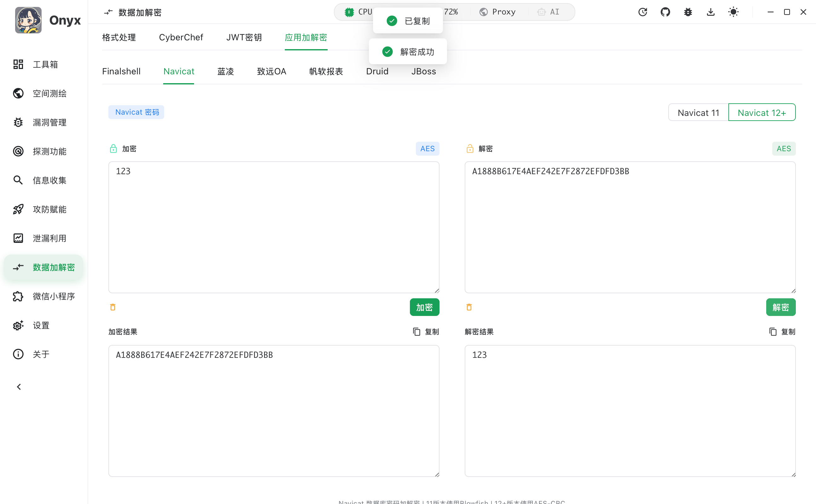The image size is (816, 504).
Task: Clear the decrypt input with trash icon
Action: click(469, 307)
